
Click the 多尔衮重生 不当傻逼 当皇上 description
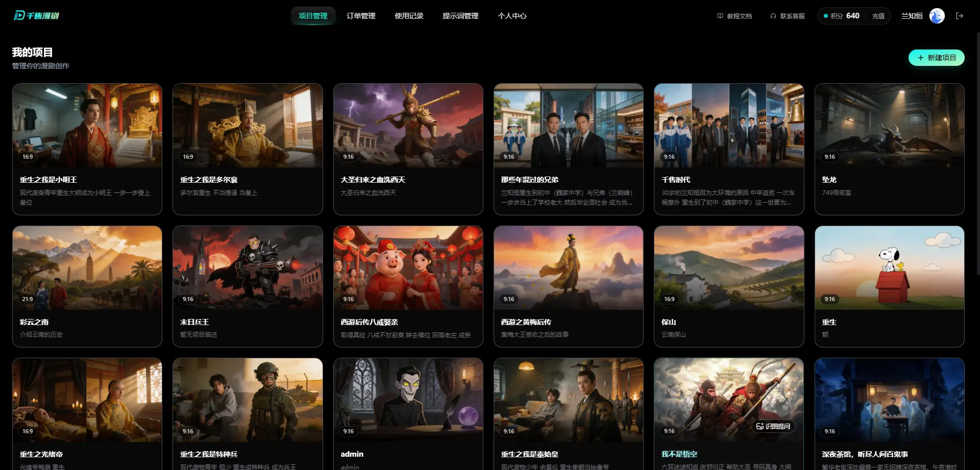(x=218, y=193)
